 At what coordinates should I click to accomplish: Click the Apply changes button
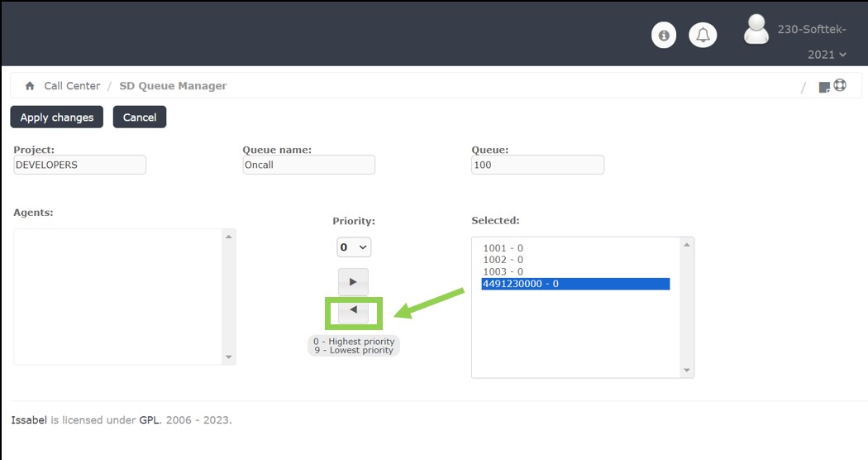[x=57, y=117]
